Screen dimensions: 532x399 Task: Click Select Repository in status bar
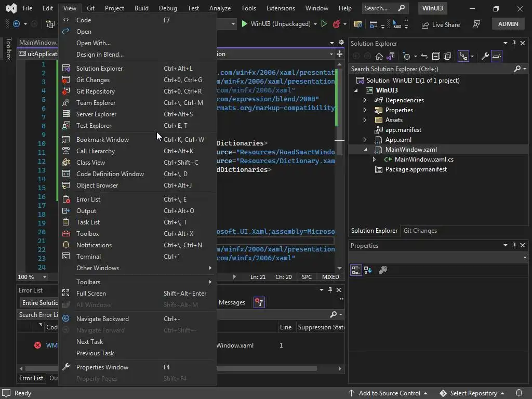pyautogui.click(x=472, y=393)
